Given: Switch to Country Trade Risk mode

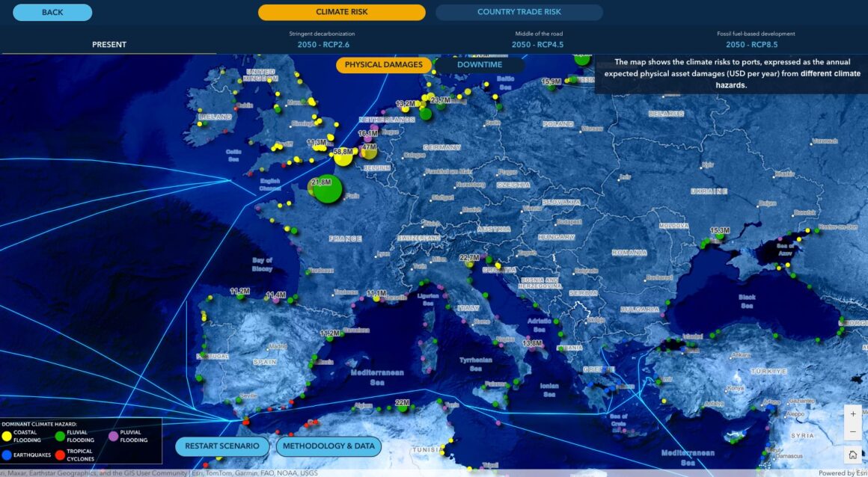Looking at the screenshot, I should tap(519, 12).
